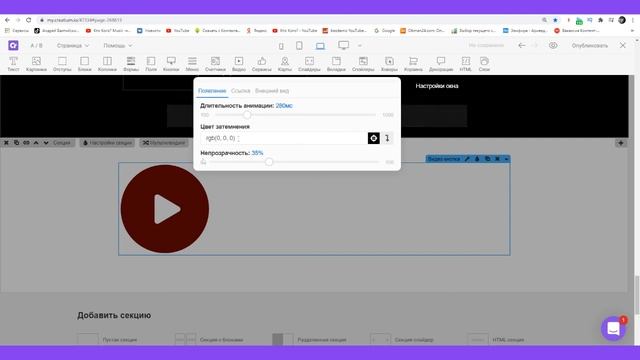Screen dimensions: 640x360
Task: Open Настройки секции section settings
Action: coord(107,142)
